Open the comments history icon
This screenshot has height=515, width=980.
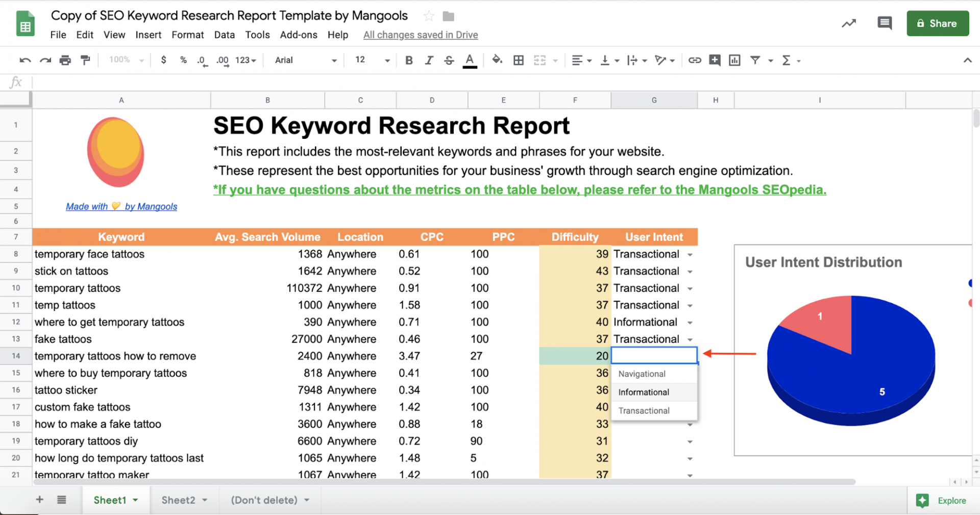884,23
